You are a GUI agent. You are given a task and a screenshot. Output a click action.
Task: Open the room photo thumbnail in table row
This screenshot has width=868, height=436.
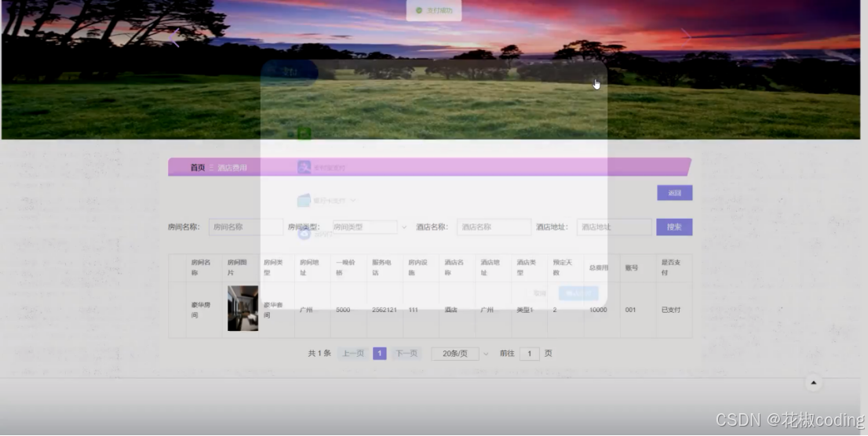pyautogui.click(x=243, y=308)
